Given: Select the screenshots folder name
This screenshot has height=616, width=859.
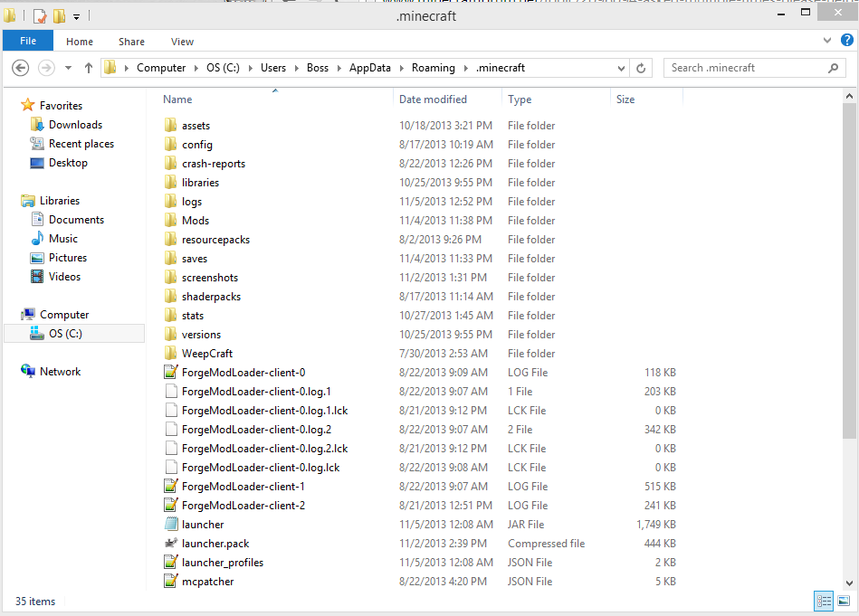Looking at the screenshot, I should tap(210, 278).
